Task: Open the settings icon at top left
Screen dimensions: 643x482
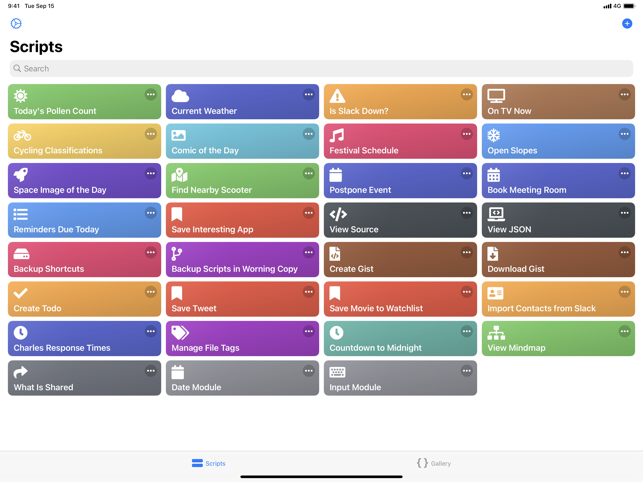Action: click(16, 23)
